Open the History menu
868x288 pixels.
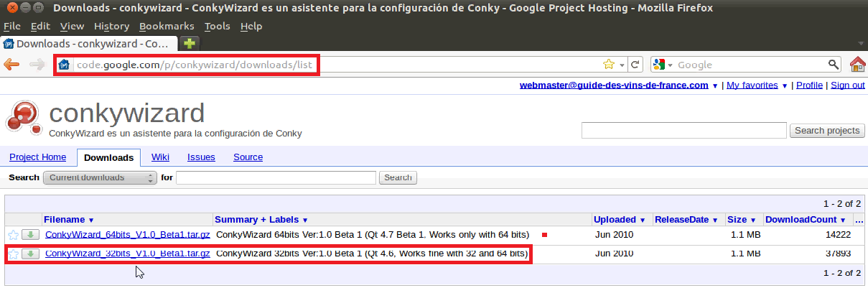(111, 26)
